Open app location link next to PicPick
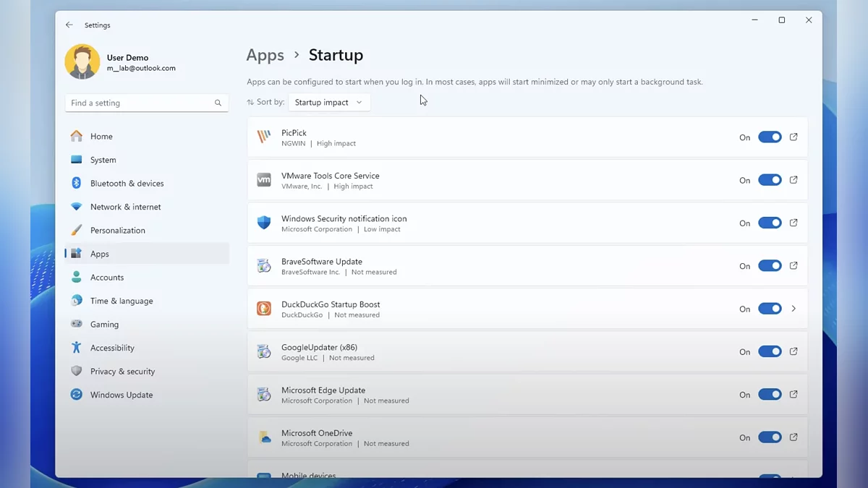The height and width of the screenshot is (488, 868). tap(793, 137)
